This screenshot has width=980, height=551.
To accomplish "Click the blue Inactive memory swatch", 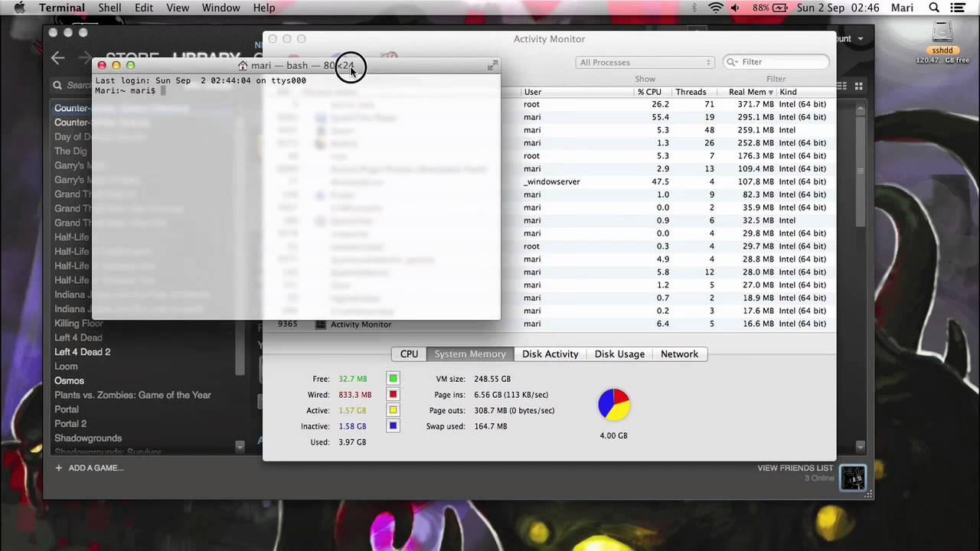I will [x=393, y=426].
